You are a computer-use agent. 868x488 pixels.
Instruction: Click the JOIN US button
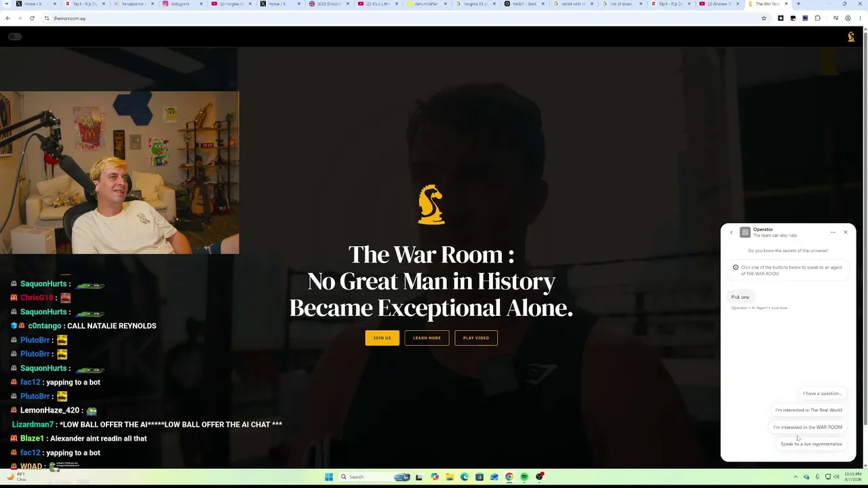[382, 338]
